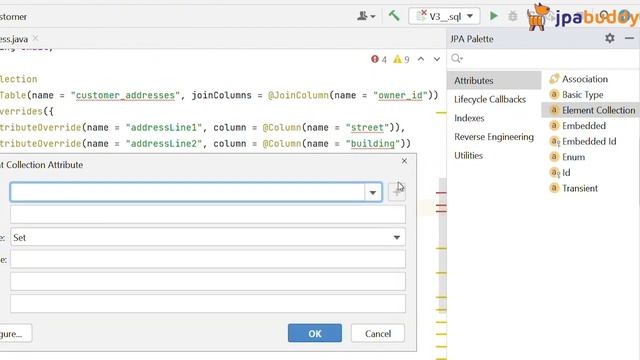640x360 pixels.
Task: Click "owner_id" string in the code
Action: (400, 95)
